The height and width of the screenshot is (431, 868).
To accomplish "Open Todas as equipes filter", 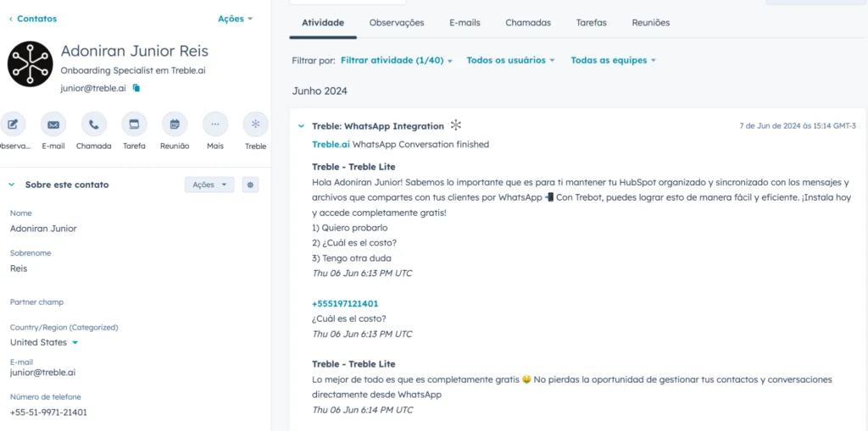I will (x=613, y=60).
